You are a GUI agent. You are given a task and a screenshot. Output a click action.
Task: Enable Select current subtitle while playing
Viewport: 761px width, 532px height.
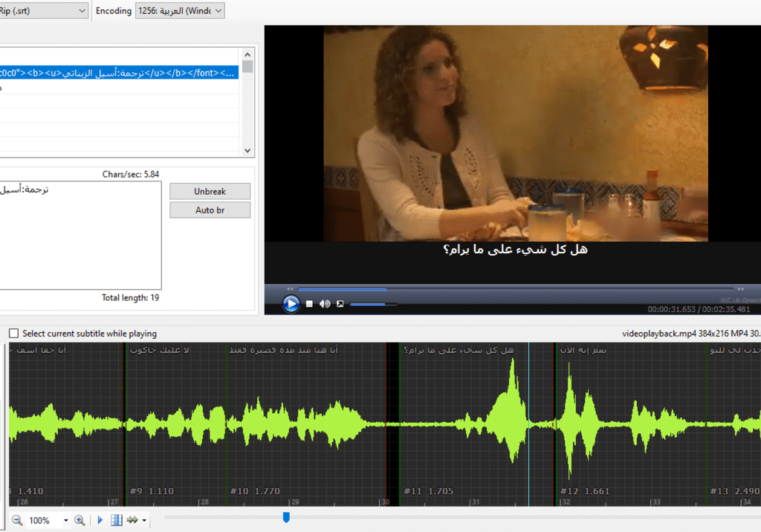(x=14, y=334)
